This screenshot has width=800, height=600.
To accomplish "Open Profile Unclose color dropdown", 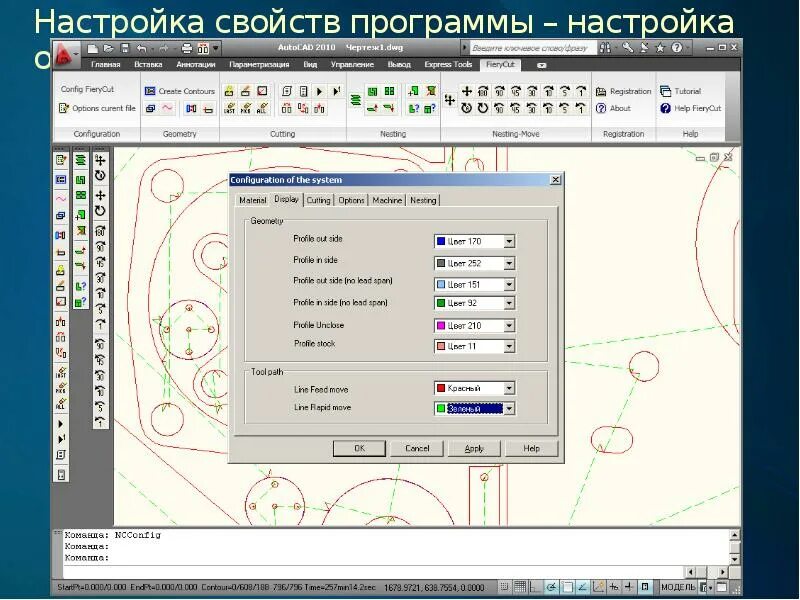I will [x=509, y=326].
